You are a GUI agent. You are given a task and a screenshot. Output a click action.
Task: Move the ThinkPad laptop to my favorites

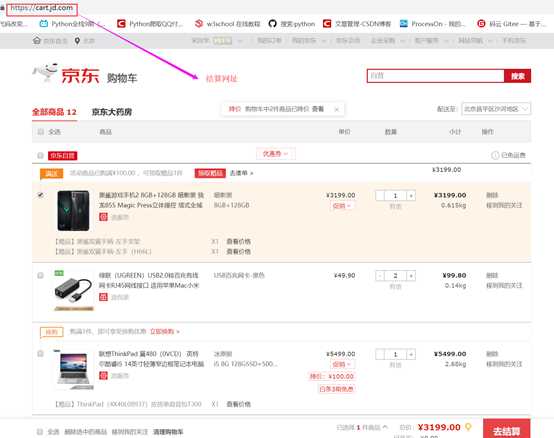[504, 364]
